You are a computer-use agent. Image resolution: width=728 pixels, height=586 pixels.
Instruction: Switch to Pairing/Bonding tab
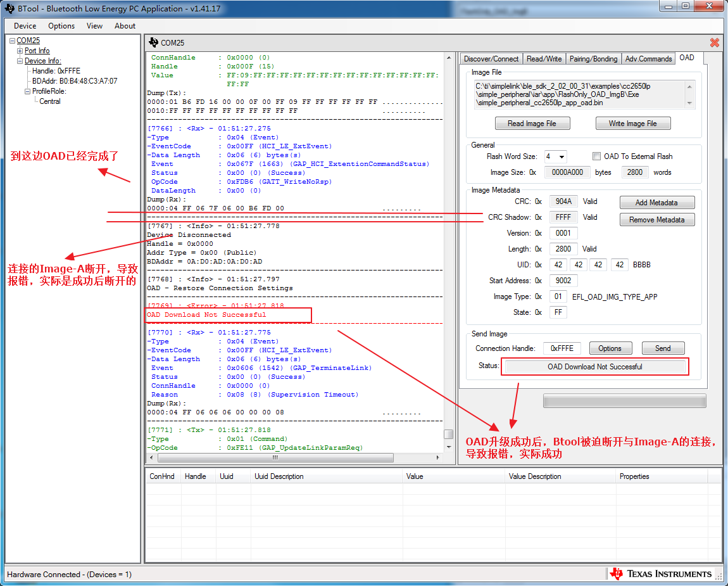593,58
